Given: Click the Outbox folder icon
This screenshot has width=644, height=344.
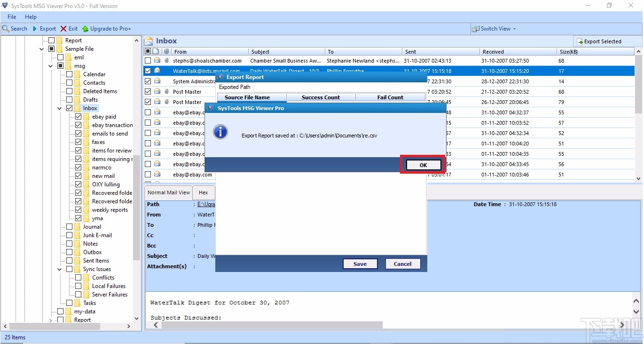Looking at the screenshot, I should tap(78, 252).
